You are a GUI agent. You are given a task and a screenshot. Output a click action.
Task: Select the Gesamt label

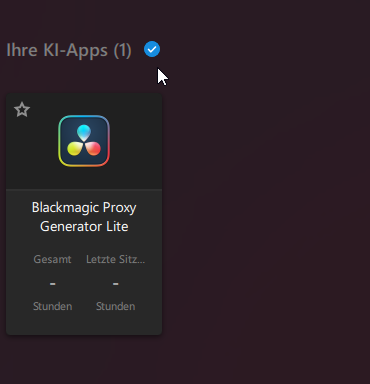(x=52, y=259)
